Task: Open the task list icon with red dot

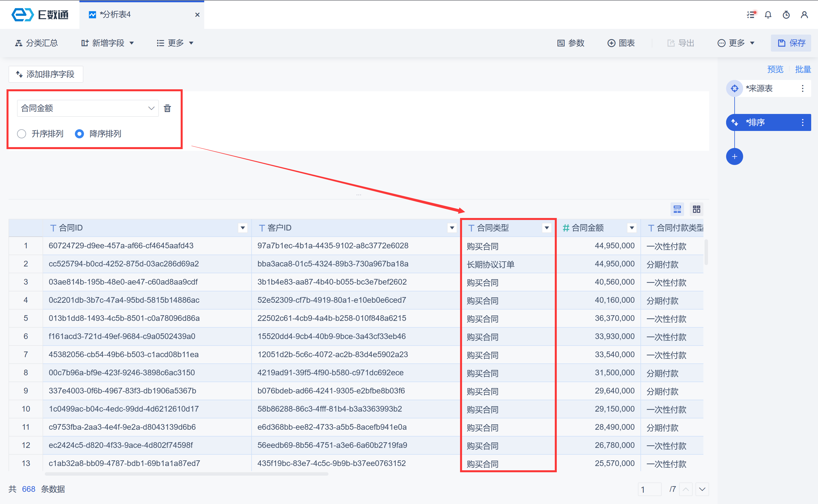Action: tap(751, 15)
